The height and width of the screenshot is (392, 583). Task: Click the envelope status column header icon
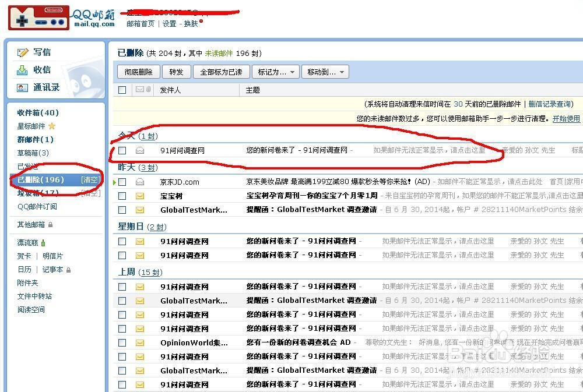[x=140, y=89]
